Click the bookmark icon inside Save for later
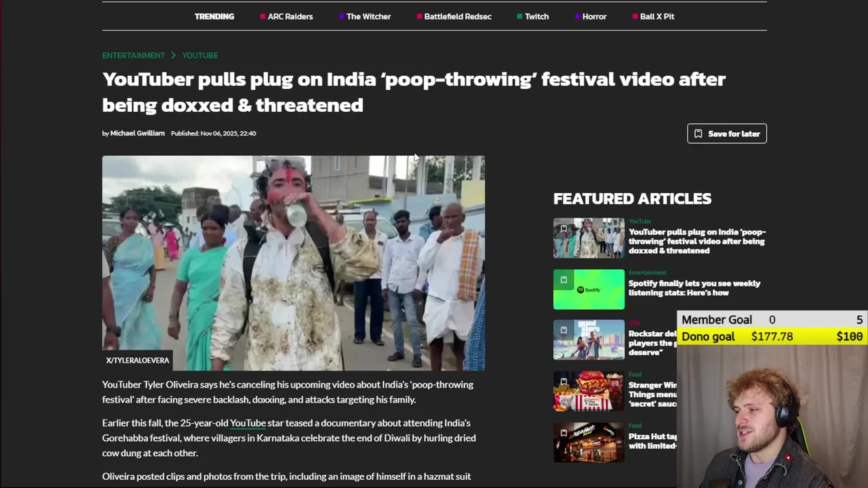Viewport: 868px width, 488px height. pyautogui.click(x=698, y=134)
